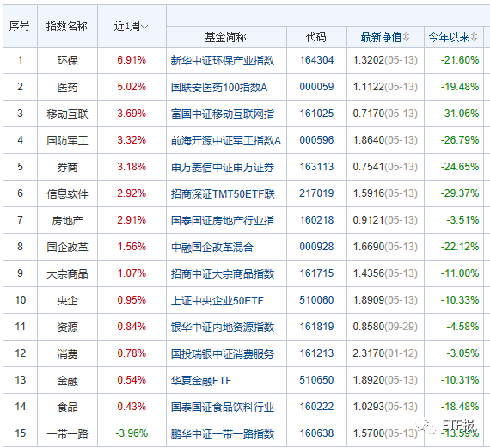
Task: Click net value 2.3170(01-12)
Action: 385,353
